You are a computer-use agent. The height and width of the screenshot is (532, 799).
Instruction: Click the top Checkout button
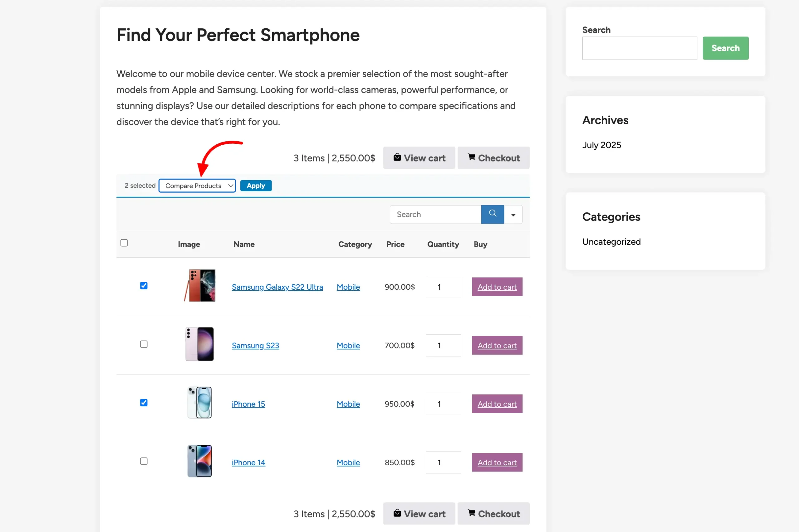[493, 158]
